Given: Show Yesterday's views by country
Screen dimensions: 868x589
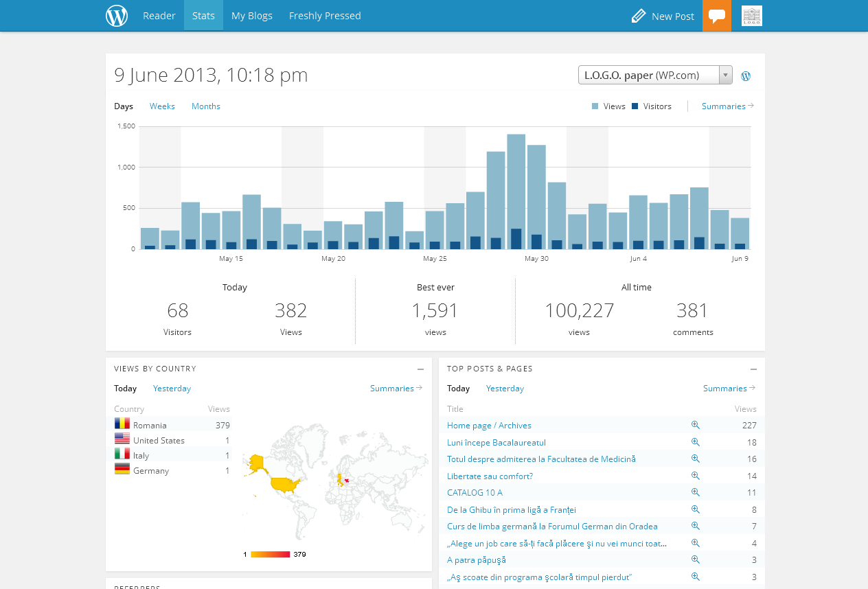Looking at the screenshot, I should point(172,389).
